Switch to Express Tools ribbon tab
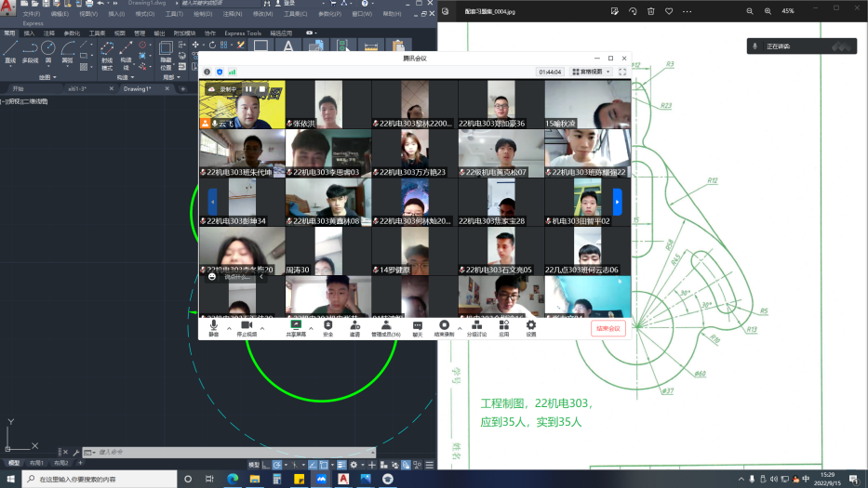Viewport: 868px width, 488px height. pyautogui.click(x=243, y=33)
